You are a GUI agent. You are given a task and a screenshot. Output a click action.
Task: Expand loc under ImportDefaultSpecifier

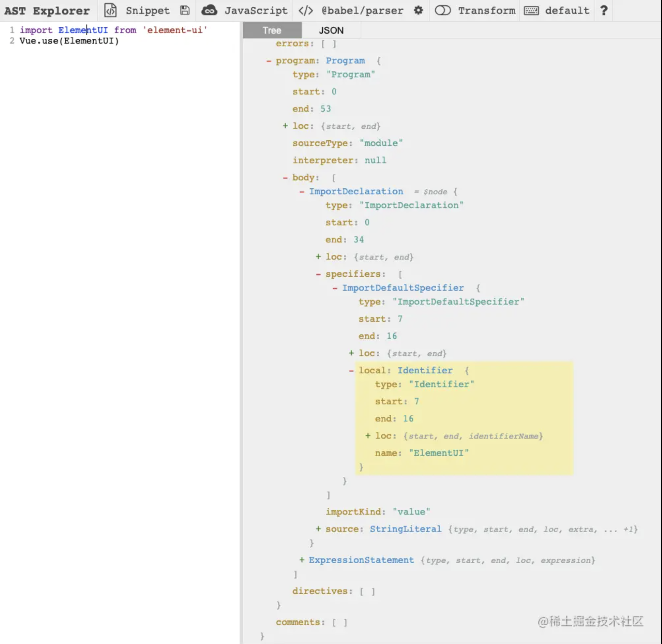tap(352, 353)
